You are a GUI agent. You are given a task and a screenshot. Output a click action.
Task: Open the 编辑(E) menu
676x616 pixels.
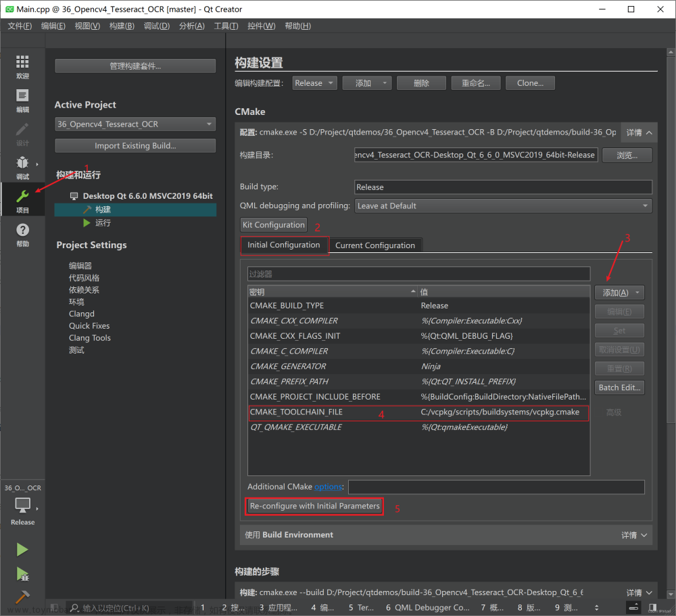[53, 26]
